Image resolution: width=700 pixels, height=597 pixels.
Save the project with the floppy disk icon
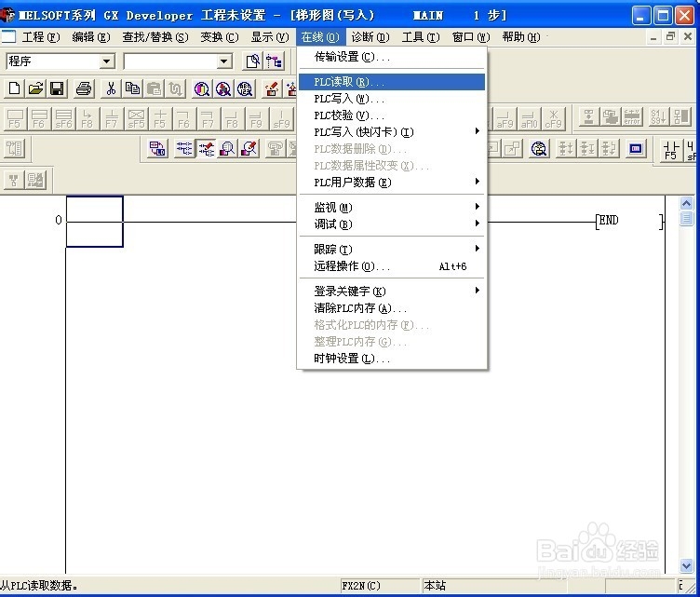pos(57,88)
